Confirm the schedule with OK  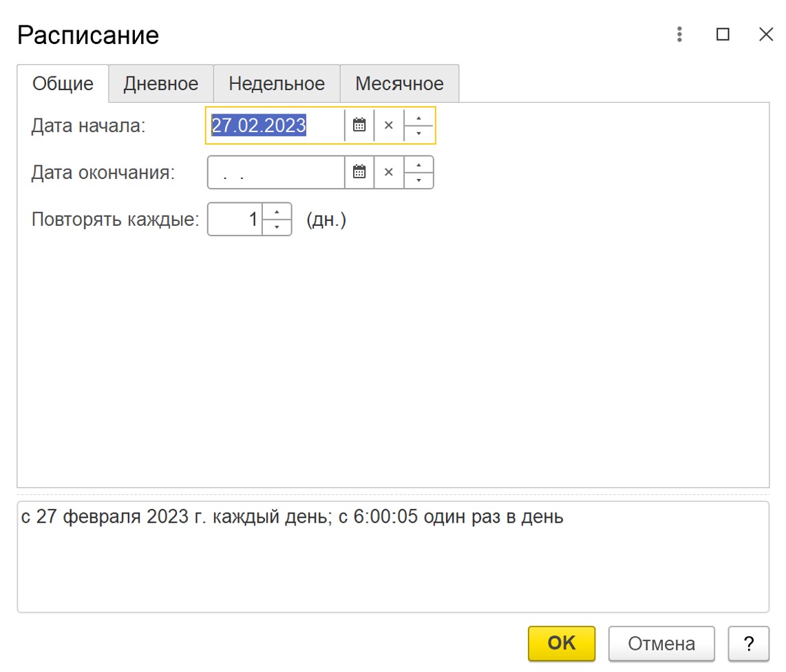click(562, 643)
